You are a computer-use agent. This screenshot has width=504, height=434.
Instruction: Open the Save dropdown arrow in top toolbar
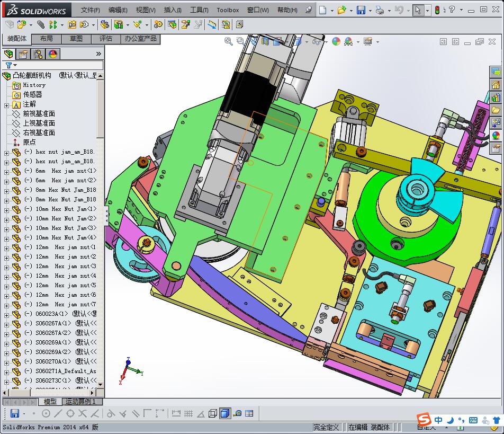point(370,11)
